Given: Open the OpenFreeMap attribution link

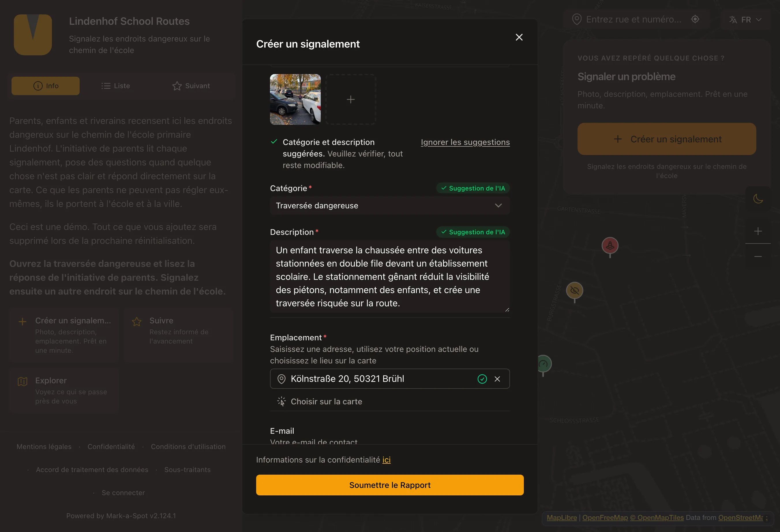Looking at the screenshot, I should click(605, 517).
